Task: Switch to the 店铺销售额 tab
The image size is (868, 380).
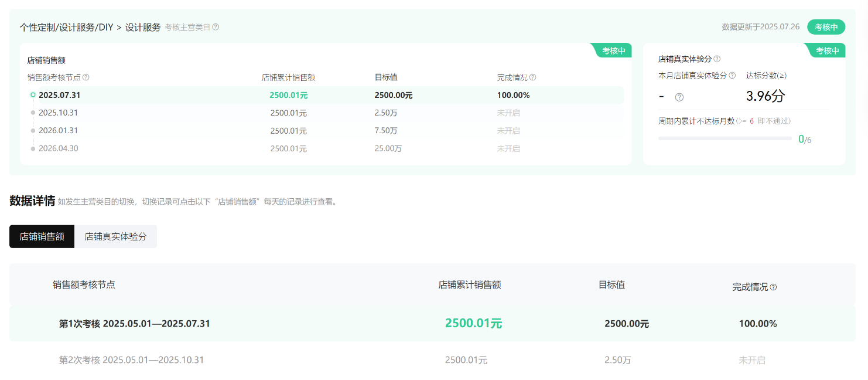Action: pos(42,236)
